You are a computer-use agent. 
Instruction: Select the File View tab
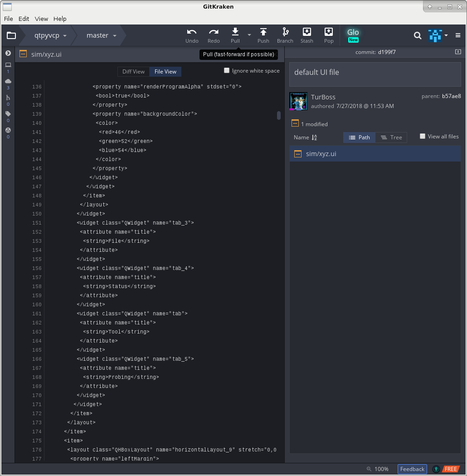165,72
